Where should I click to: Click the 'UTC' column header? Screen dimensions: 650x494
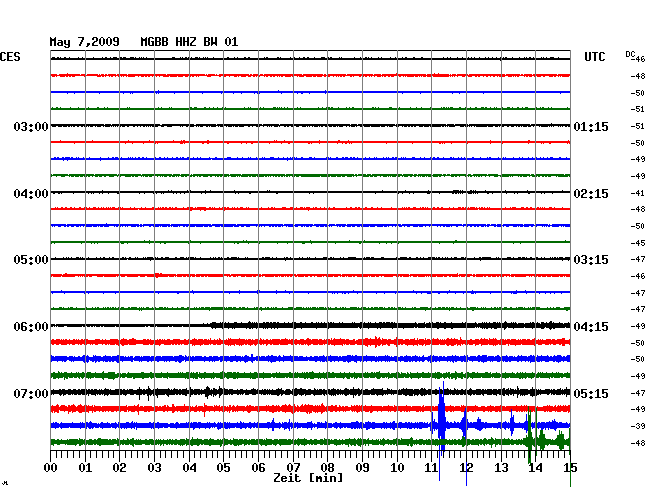point(594,57)
